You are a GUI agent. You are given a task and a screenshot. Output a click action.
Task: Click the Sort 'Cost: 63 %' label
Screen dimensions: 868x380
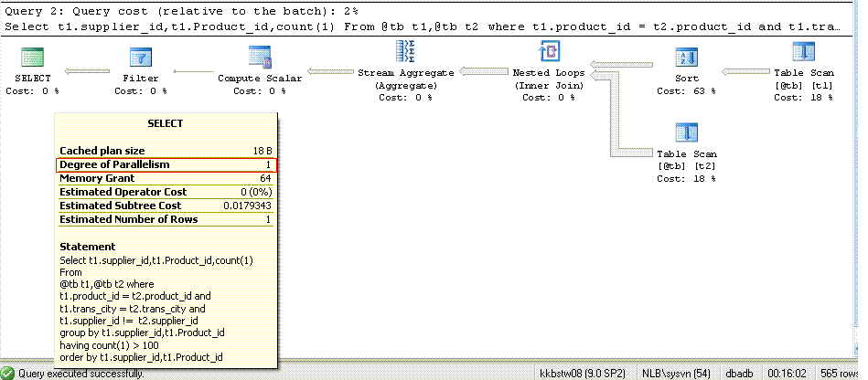[x=686, y=91]
